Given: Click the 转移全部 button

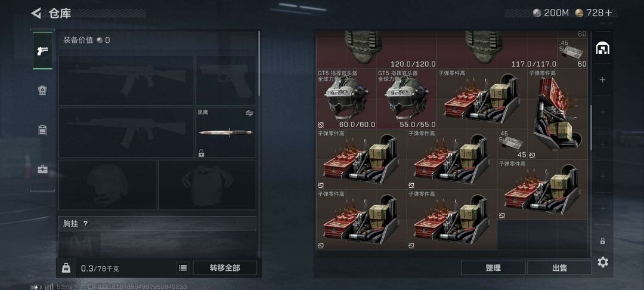Looking at the screenshot, I should tap(225, 268).
